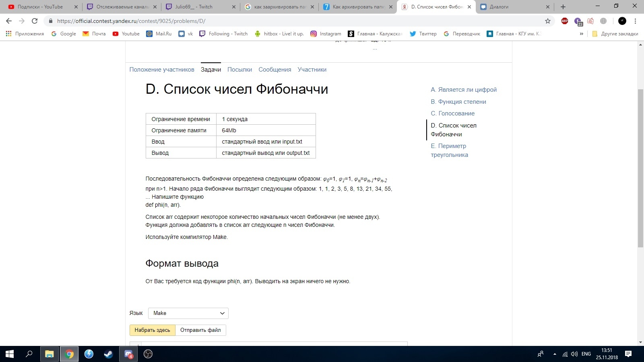Bookmark this page with the star icon
The width and height of the screenshot is (644, 362).
[x=548, y=21]
